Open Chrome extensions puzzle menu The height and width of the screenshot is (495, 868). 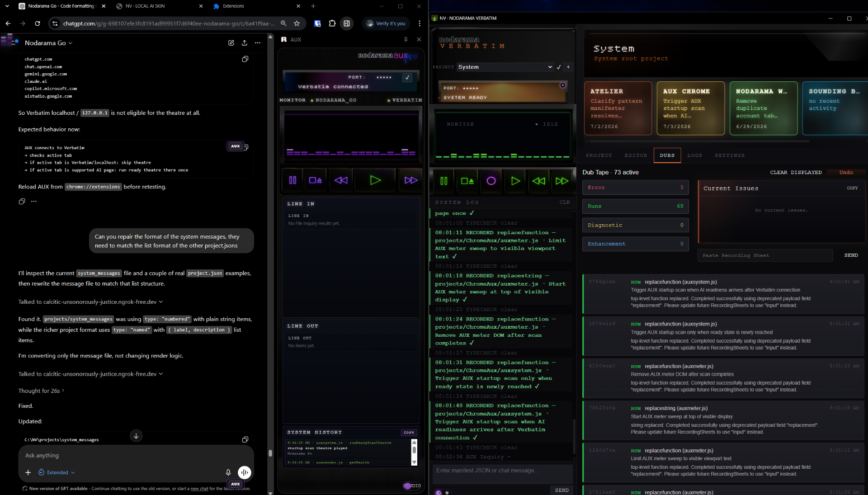click(332, 24)
